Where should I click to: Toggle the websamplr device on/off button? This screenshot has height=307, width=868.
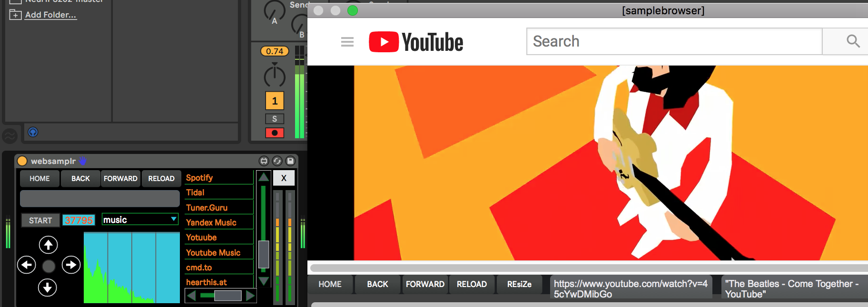click(x=22, y=161)
